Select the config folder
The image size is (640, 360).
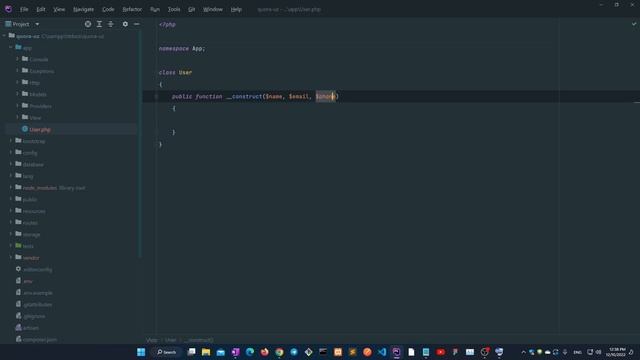point(30,153)
